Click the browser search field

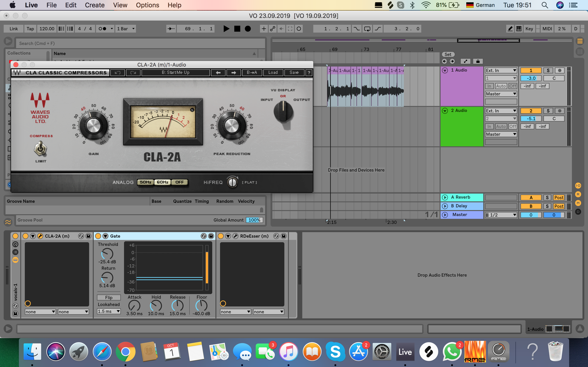pyautogui.click(x=140, y=43)
